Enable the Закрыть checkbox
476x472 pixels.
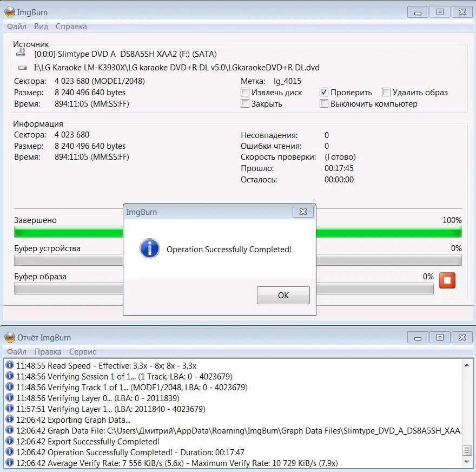pyautogui.click(x=245, y=103)
